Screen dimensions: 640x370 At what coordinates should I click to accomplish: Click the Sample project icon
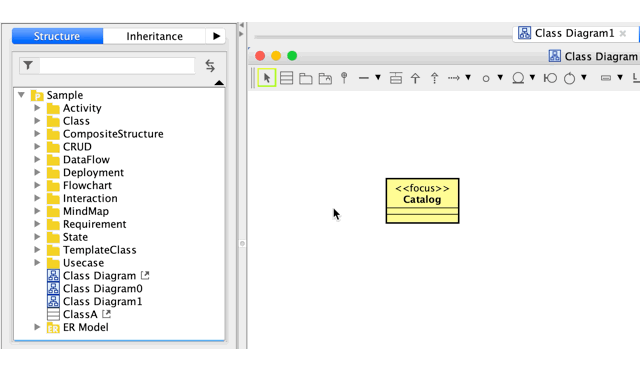point(37,95)
